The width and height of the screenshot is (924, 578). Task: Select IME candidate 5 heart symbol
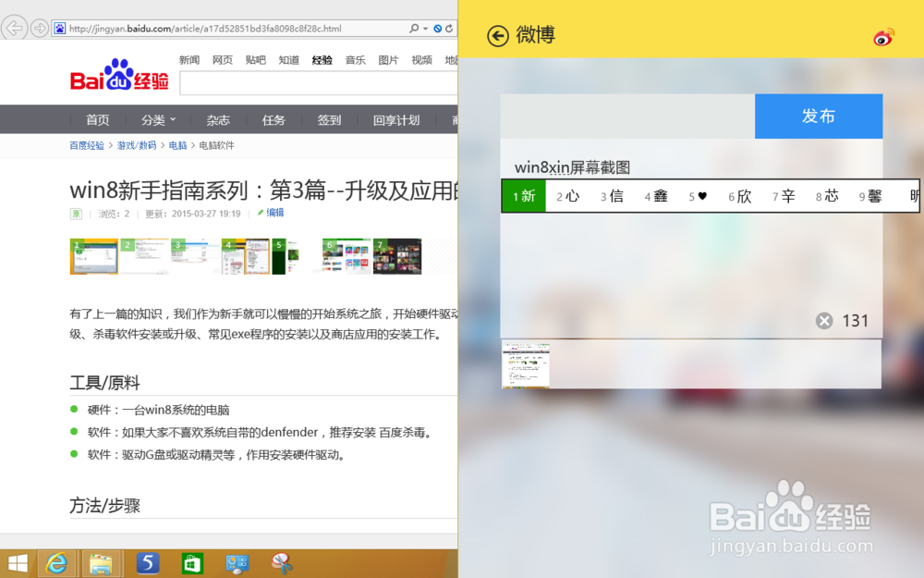pyautogui.click(x=698, y=196)
